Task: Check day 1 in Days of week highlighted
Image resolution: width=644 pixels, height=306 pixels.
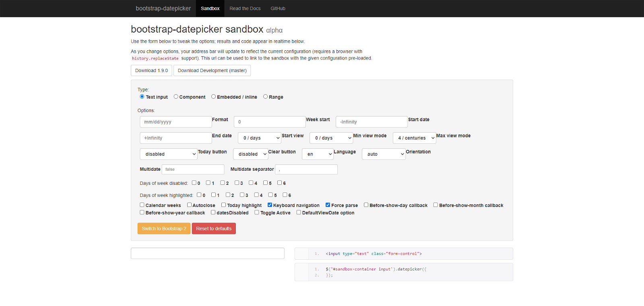Action: pos(213,195)
